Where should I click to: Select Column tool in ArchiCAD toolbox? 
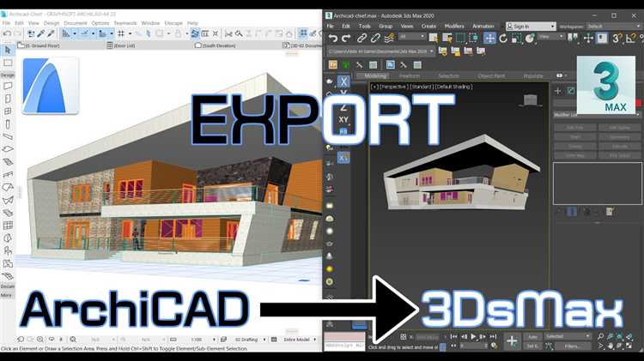pos(8,123)
